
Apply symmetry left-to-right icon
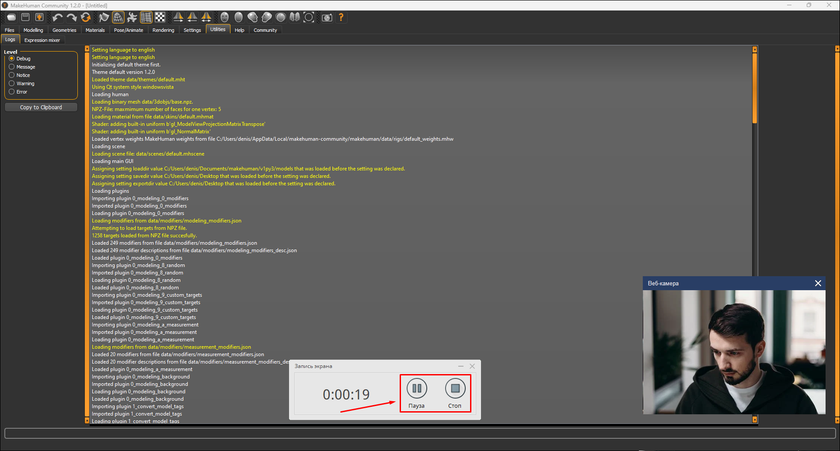click(x=192, y=18)
